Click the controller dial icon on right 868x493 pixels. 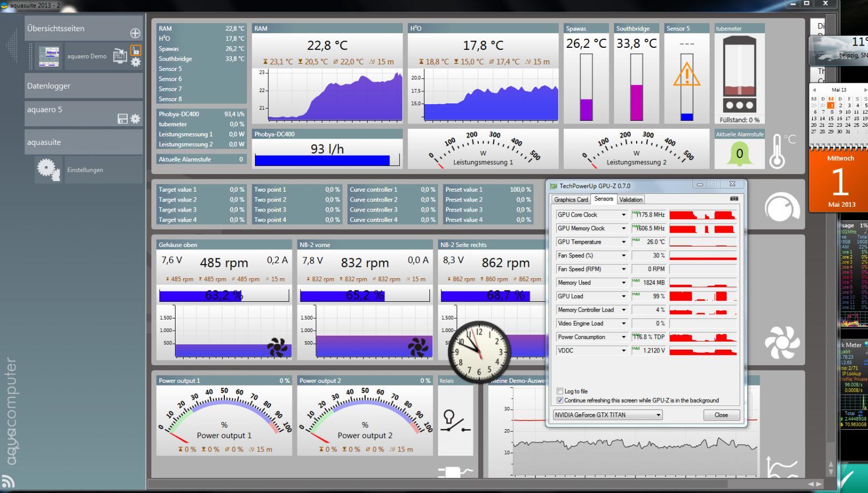[x=782, y=207]
